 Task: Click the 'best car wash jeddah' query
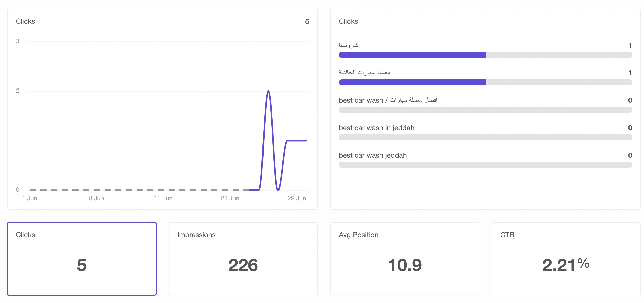[x=373, y=155]
